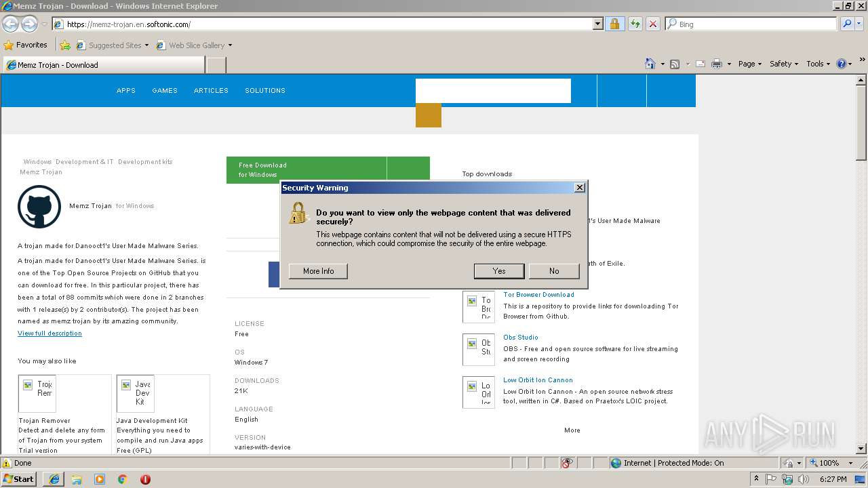Open the Home button dropdown arrow
Image resolution: width=868 pixels, height=488 pixels.
click(662, 64)
